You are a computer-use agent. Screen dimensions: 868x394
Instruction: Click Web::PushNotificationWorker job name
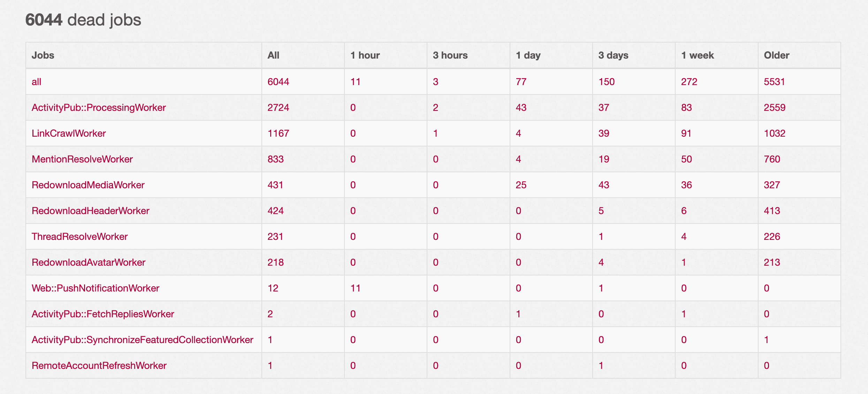[x=96, y=288]
